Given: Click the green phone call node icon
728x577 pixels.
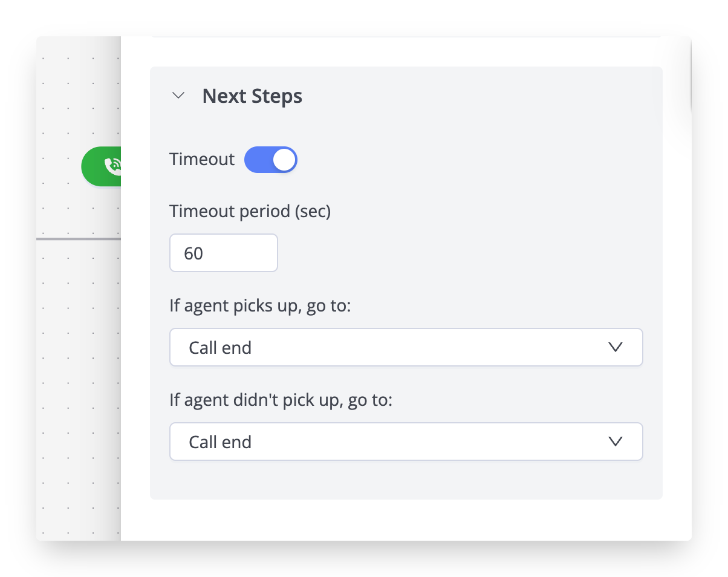Looking at the screenshot, I should click(x=112, y=166).
